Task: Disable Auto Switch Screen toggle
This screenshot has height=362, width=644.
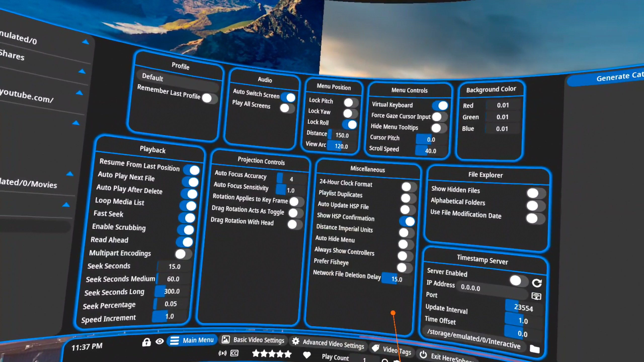Action: (x=288, y=98)
